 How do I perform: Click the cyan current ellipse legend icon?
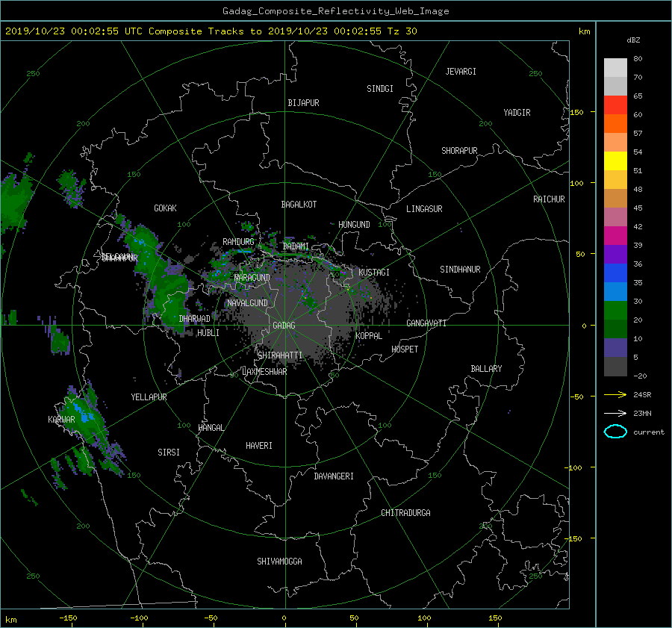tap(615, 432)
